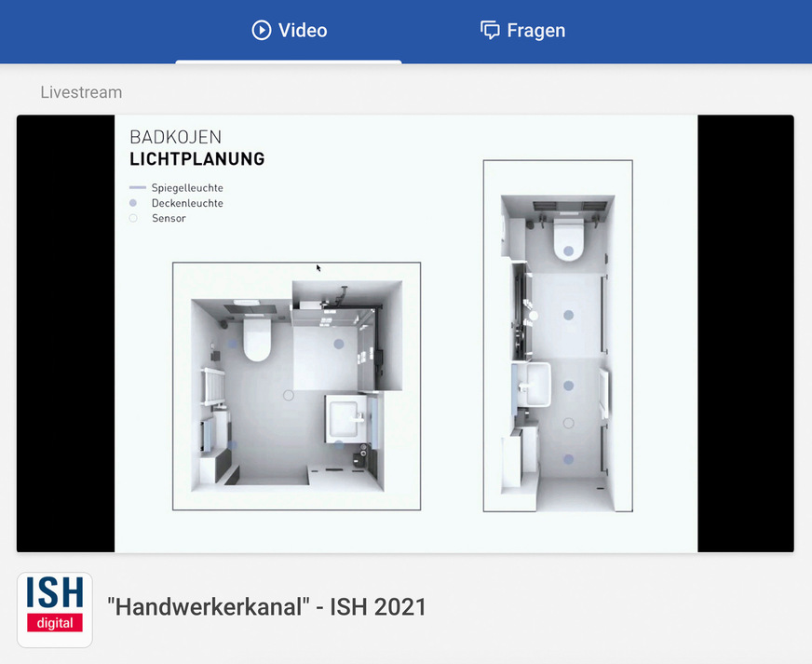Select the sensor circle in the left floor plan

coord(289,396)
